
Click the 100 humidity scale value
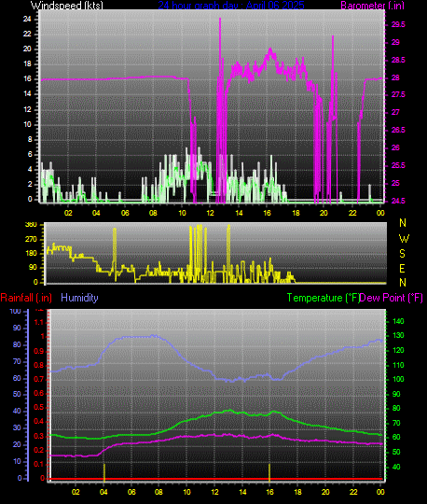(x=15, y=311)
